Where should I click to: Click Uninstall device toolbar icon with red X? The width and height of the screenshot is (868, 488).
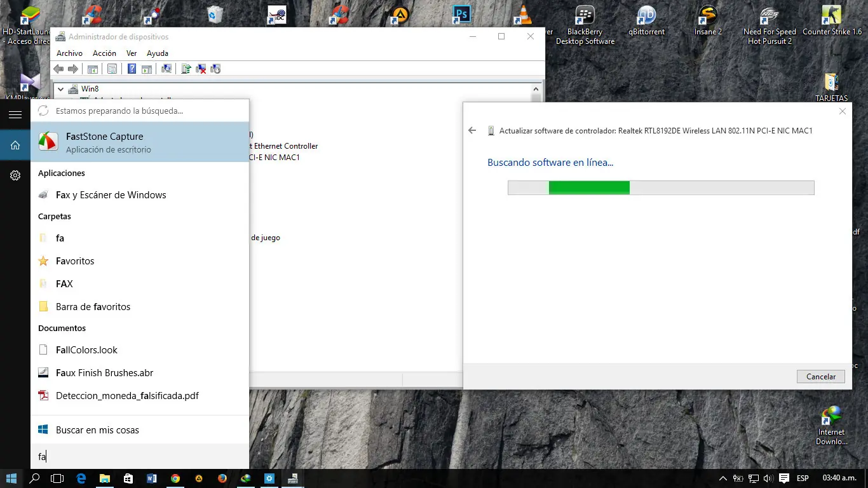click(x=201, y=69)
